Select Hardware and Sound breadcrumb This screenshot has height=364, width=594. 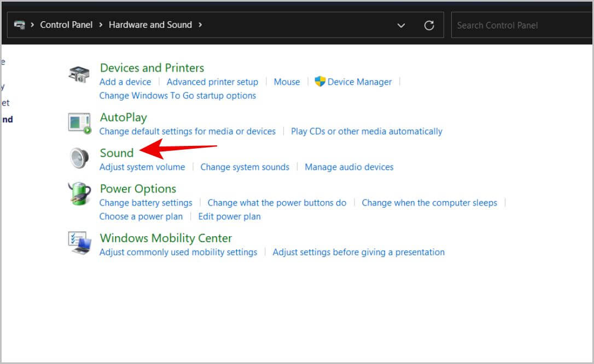click(150, 25)
